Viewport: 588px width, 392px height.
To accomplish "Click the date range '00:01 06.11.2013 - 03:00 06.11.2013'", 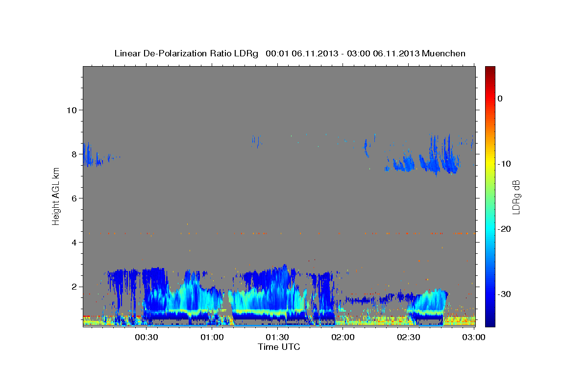I will click(342, 53).
